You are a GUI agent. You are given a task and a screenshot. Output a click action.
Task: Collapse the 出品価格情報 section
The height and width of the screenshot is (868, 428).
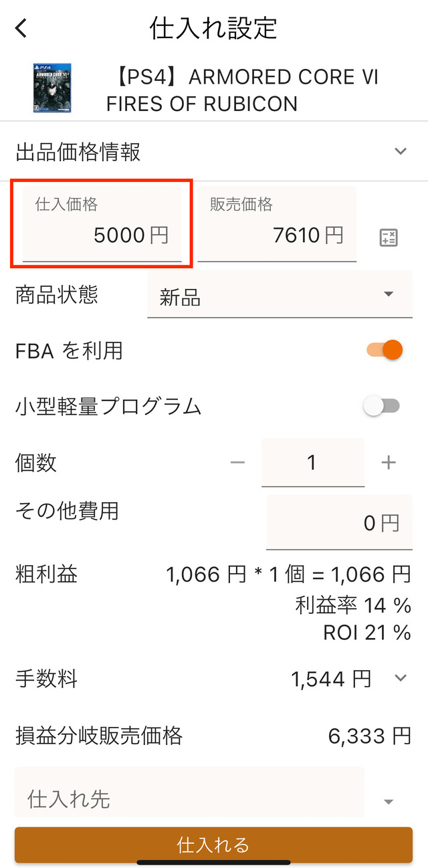click(400, 151)
